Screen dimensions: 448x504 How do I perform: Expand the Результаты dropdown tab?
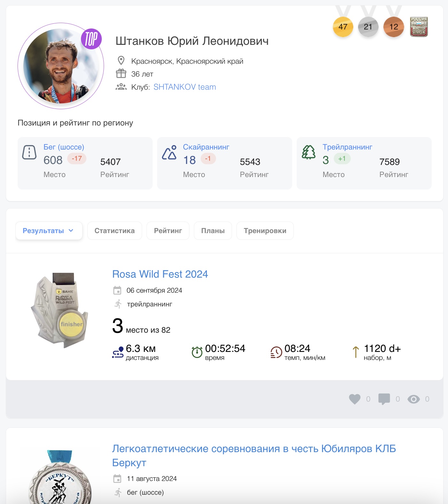click(49, 231)
